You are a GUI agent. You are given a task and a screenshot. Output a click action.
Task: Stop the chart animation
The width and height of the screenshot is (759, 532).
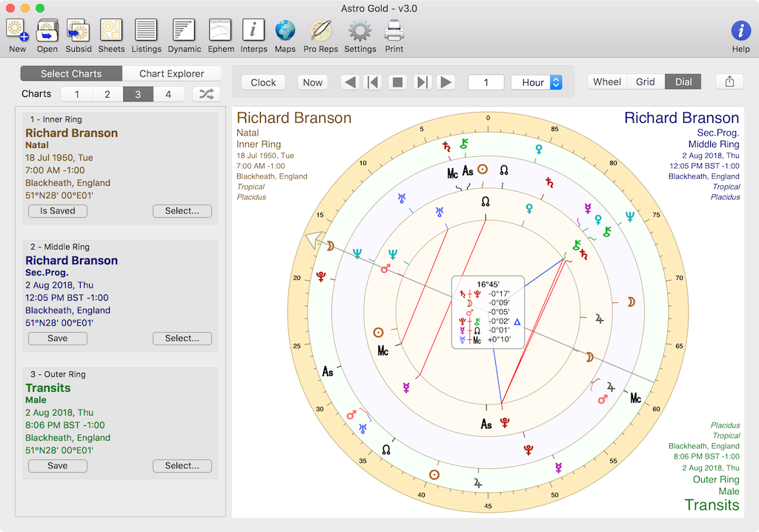pos(397,82)
